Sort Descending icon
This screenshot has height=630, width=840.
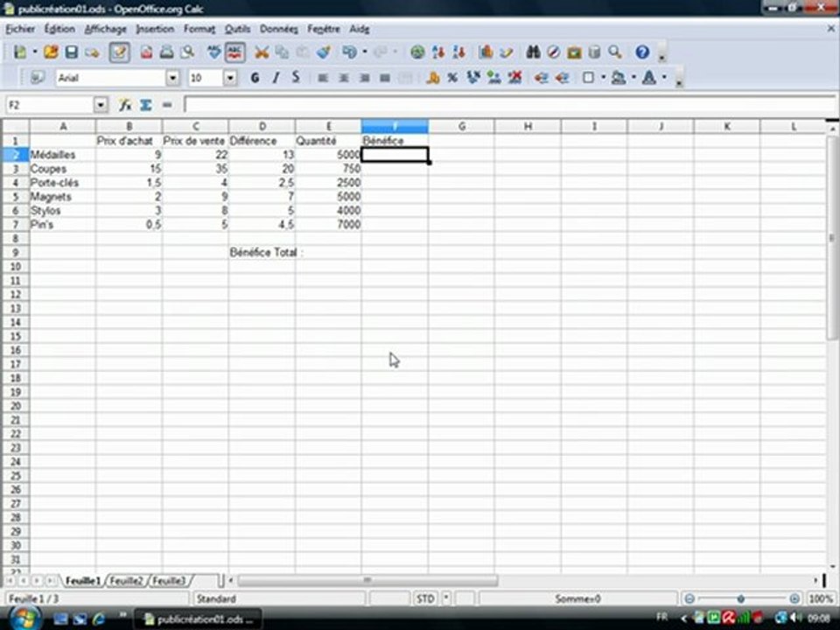458,52
